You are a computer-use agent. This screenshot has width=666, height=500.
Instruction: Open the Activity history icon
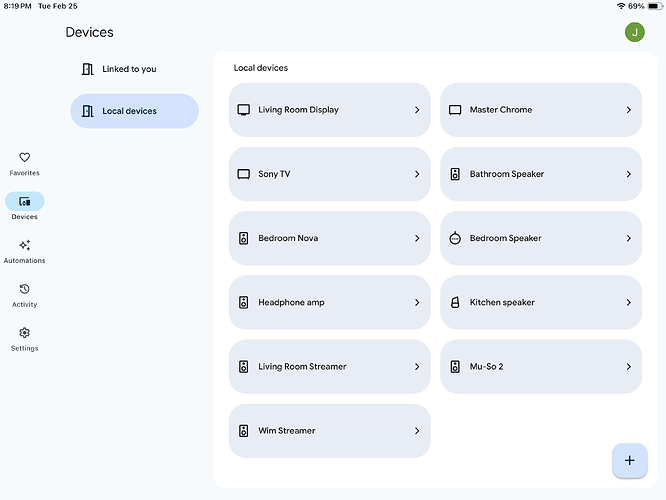point(25,289)
